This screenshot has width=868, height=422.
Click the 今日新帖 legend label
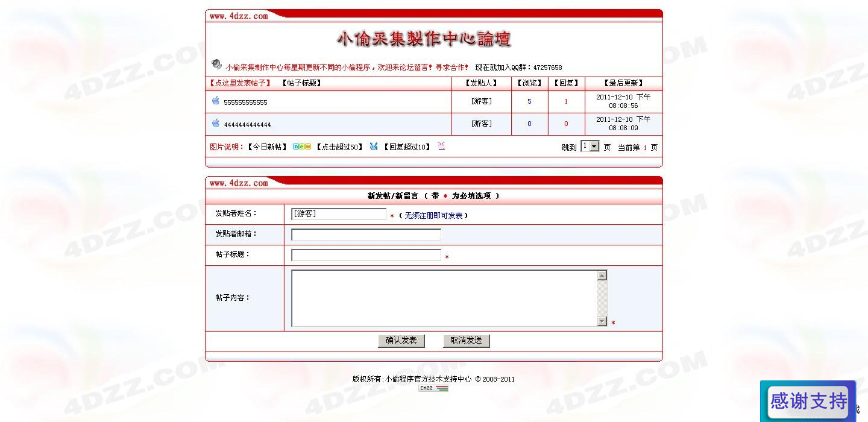267,146
